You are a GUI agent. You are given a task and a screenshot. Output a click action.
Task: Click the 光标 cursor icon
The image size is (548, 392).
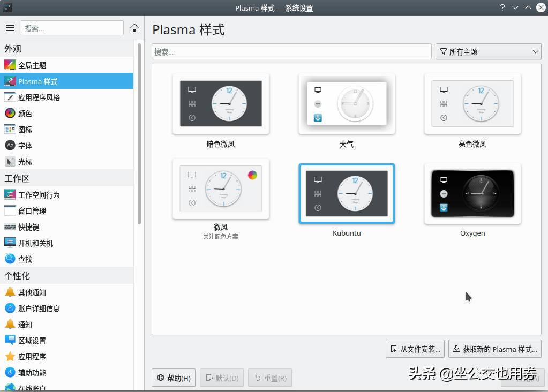click(10, 161)
